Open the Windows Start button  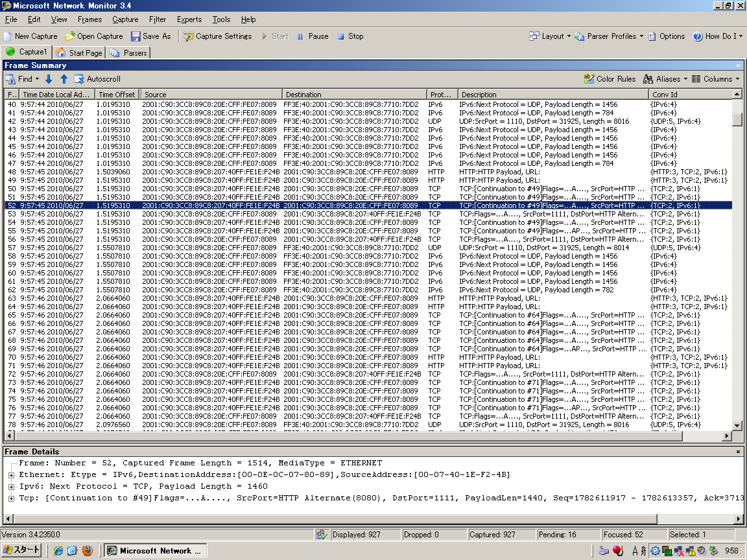[x=22, y=550]
